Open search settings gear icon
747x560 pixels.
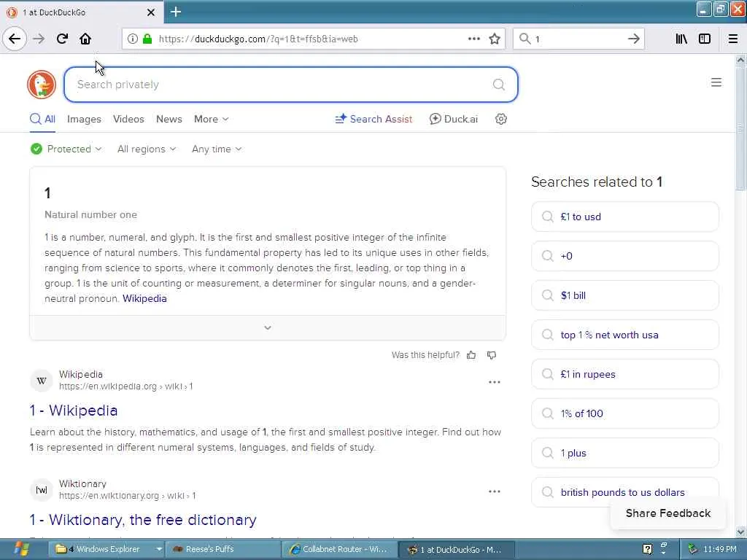click(x=500, y=119)
